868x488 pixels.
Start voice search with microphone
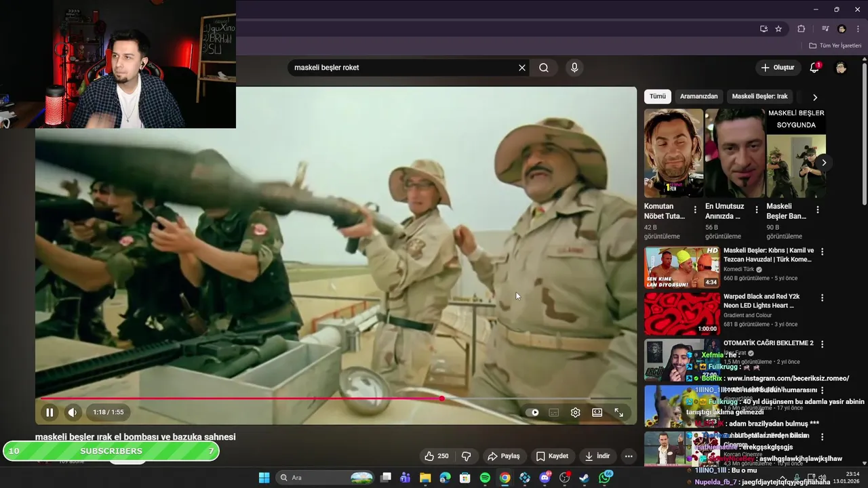[574, 68]
